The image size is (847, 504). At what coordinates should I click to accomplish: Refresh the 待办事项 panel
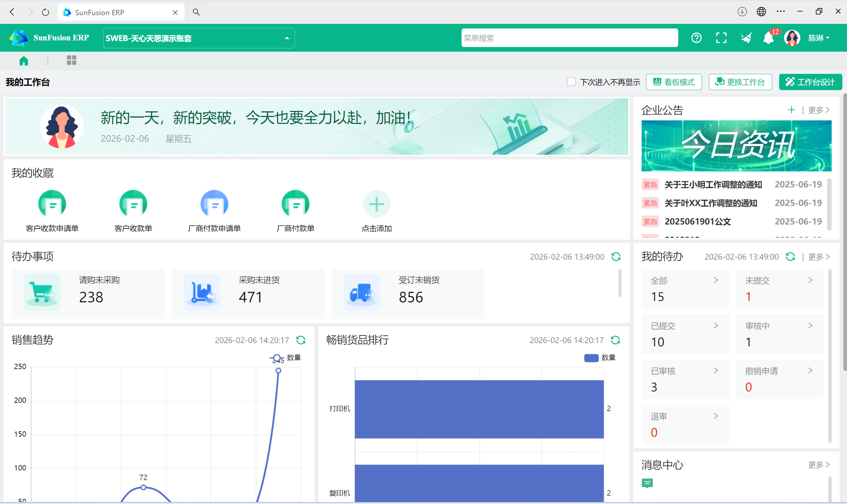[616, 256]
